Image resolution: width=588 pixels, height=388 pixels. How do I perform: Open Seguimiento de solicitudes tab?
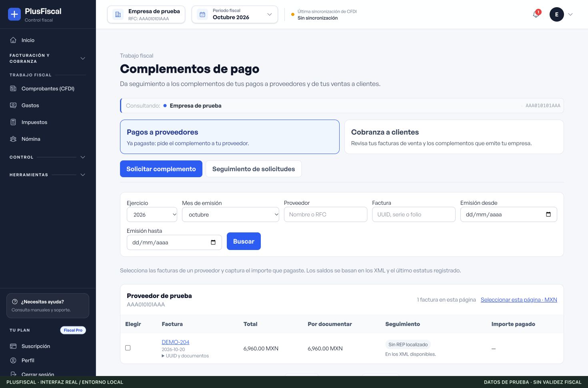click(x=254, y=169)
